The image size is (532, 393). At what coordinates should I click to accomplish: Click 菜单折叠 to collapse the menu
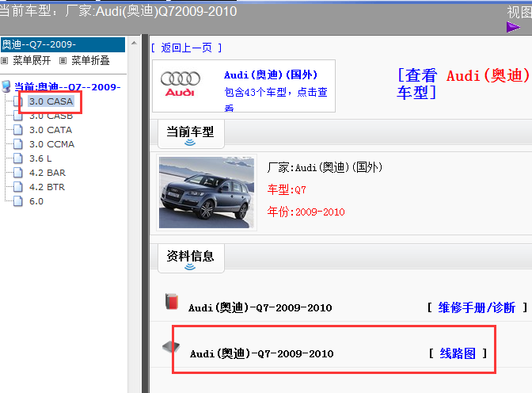[90, 61]
